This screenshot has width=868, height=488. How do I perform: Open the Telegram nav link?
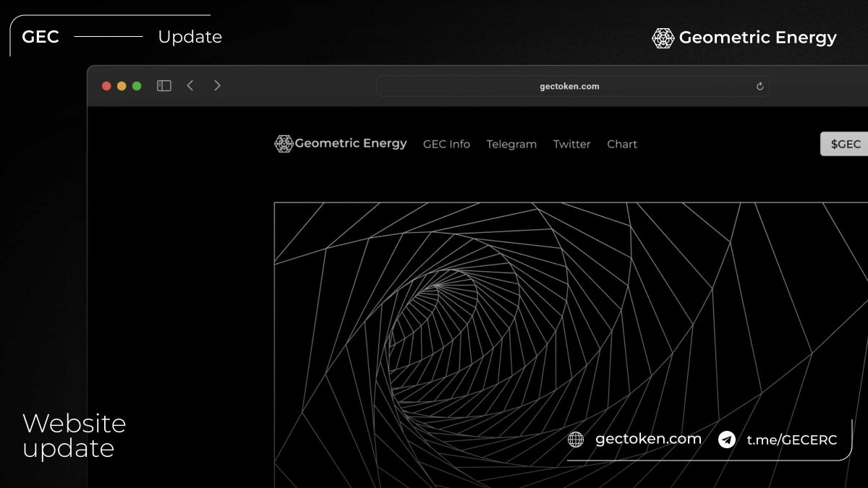(511, 145)
